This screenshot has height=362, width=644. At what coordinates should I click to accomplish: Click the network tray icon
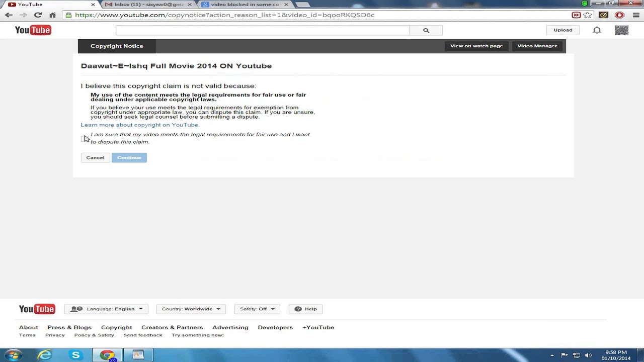coord(577,355)
